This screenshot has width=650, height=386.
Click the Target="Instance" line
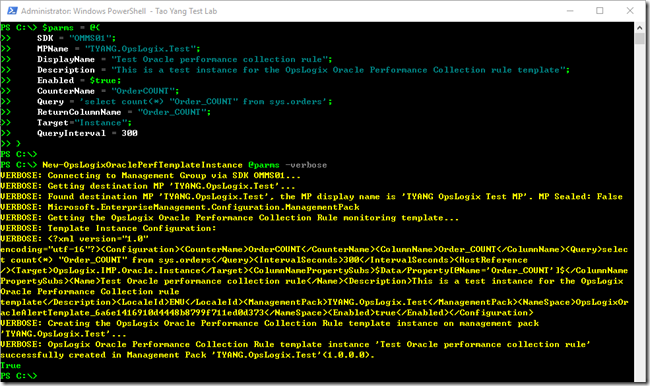[85, 123]
